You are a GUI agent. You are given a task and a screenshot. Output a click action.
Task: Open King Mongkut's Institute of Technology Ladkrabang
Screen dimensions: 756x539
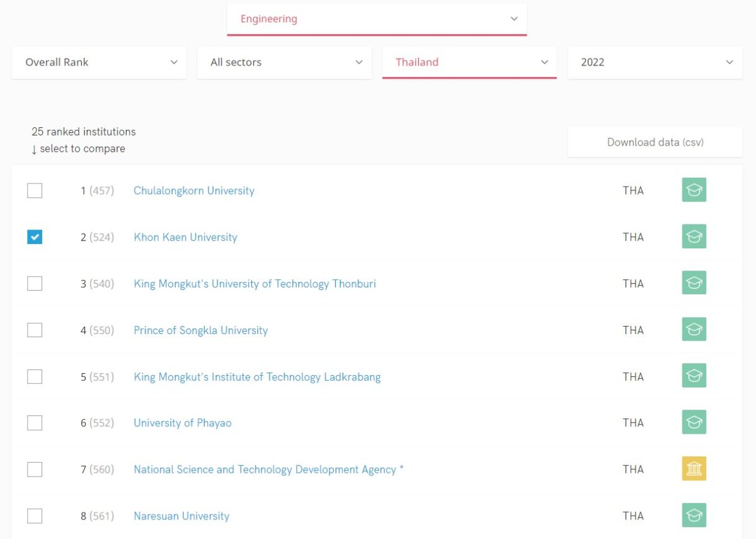pyautogui.click(x=257, y=377)
